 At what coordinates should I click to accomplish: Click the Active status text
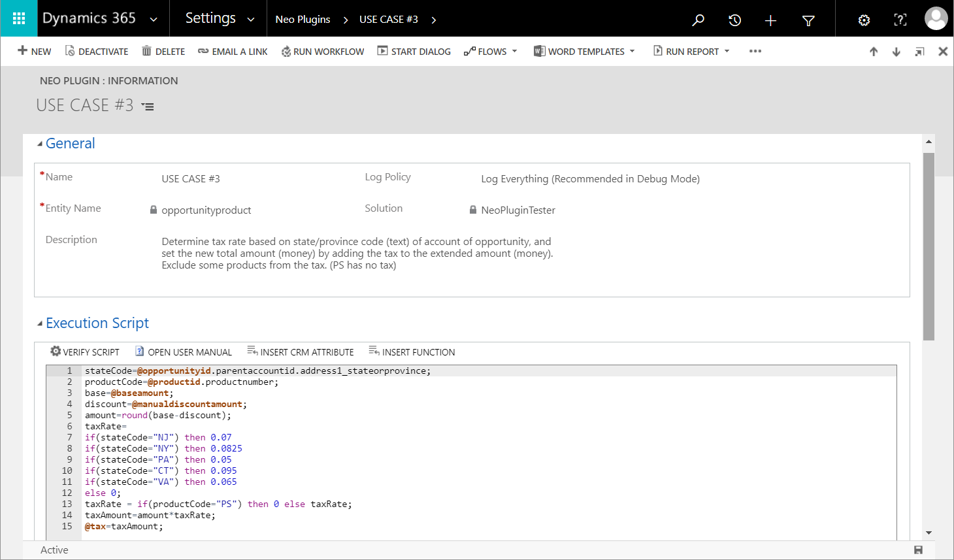click(54, 550)
